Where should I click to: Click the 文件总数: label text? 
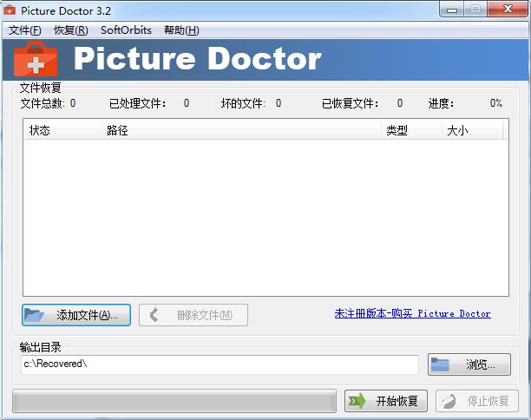tap(43, 103)
